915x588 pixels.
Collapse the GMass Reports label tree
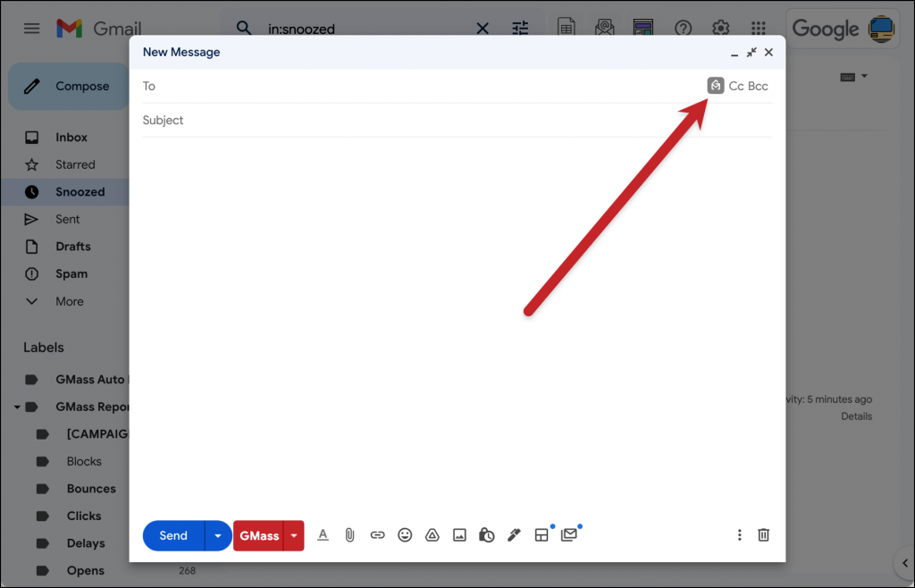point(17,407)
